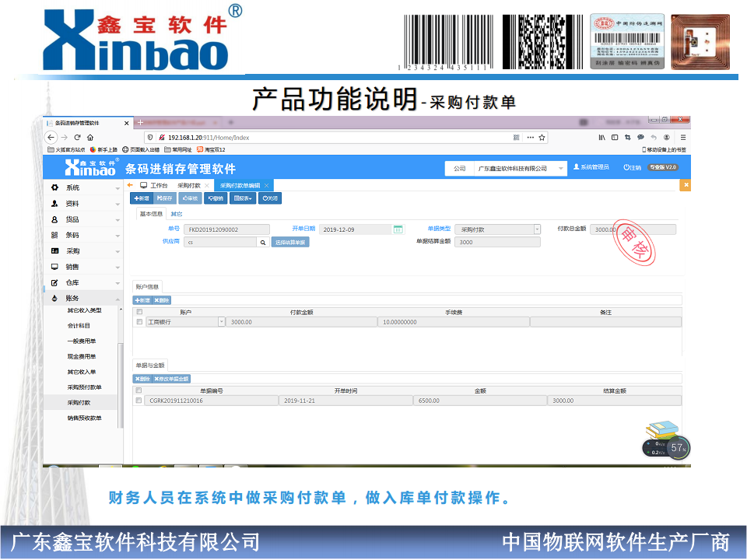The height and width of the screenshot is (560, 747).
Task: Reload the page with the refresh icon
Action: click(x=77, y=137)
